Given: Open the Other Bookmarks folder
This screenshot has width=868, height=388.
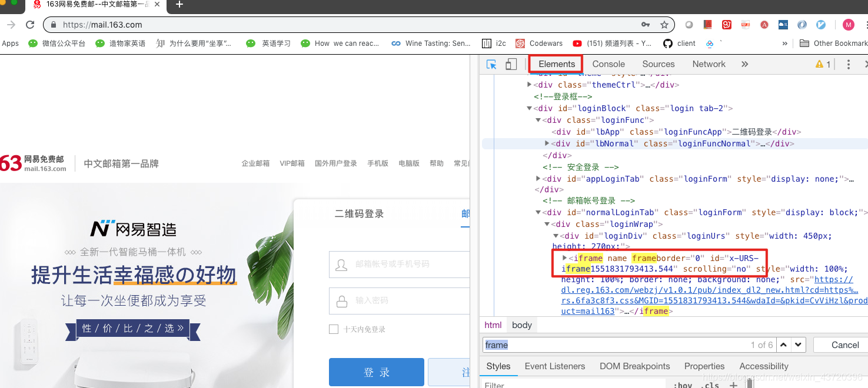Looking at the screenshot, I should coord(834,44).
